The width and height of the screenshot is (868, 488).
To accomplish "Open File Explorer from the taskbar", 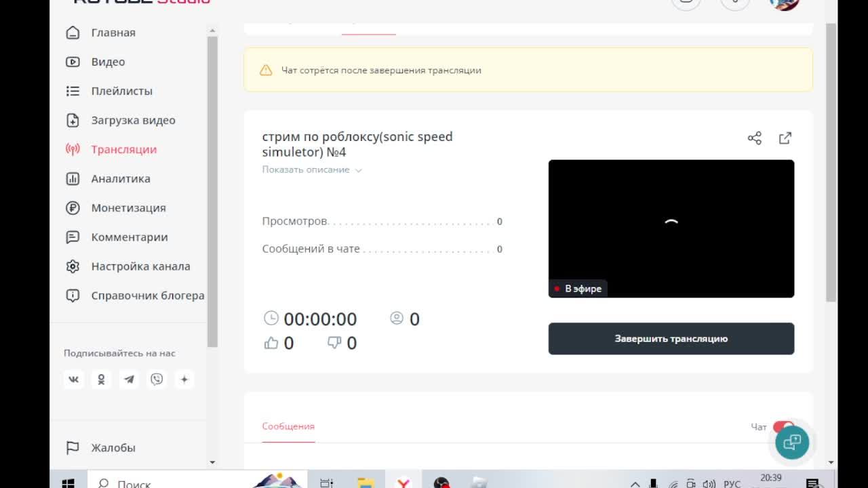I will [366, 483].
